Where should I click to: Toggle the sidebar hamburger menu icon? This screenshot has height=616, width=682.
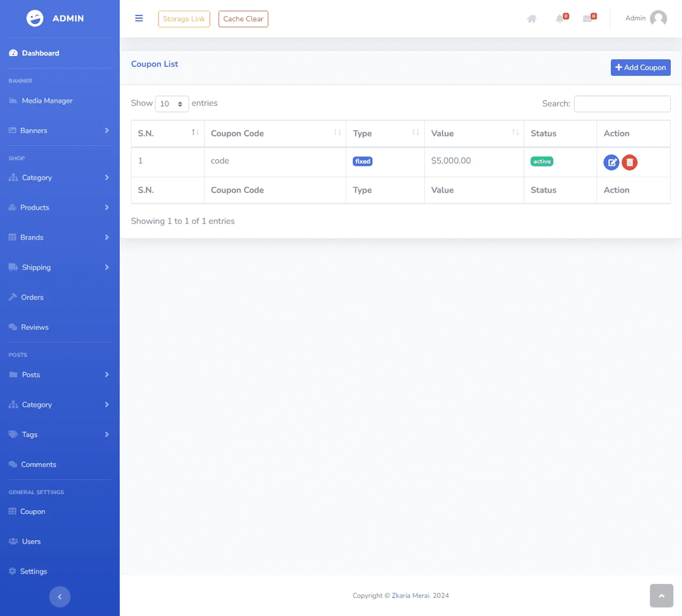(x=139, y=18)
